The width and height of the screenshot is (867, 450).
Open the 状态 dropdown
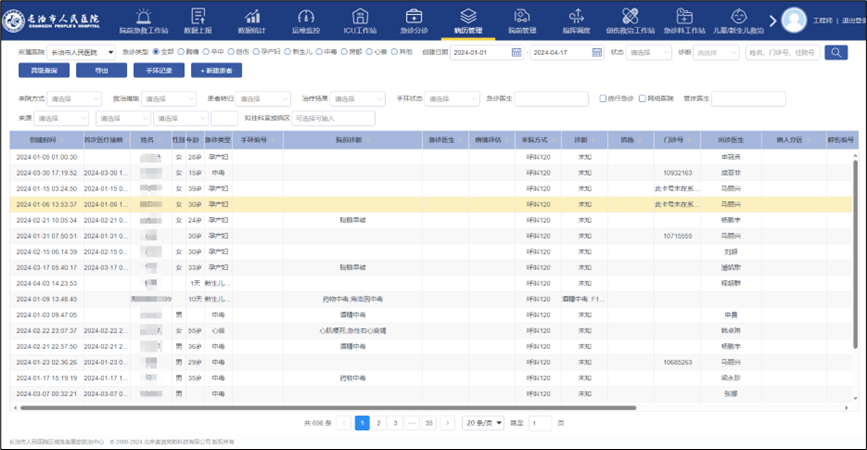click(649, 53)
